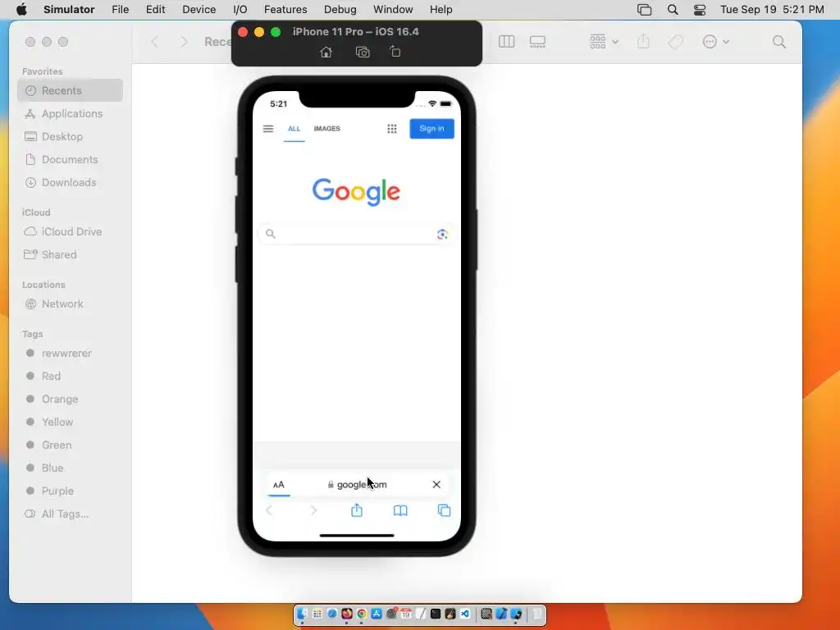Open the App Store from the Dock
Viewport: 840px width, 630px height.
[x=377, y=614]
